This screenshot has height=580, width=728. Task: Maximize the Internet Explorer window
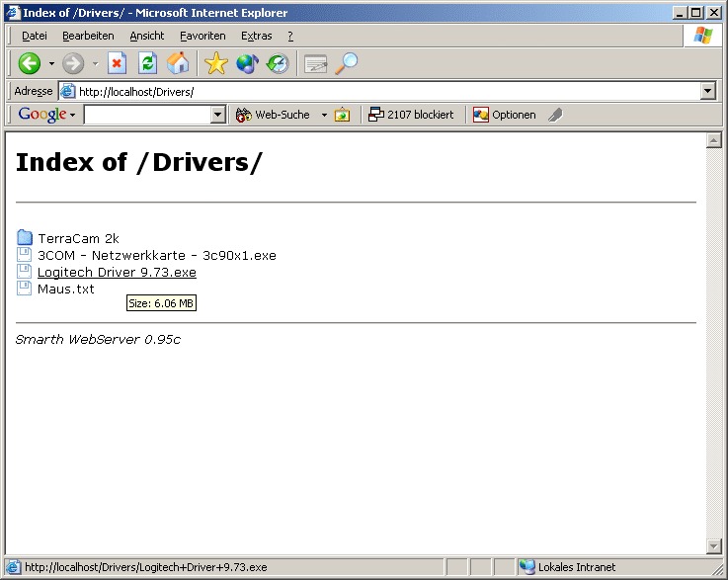point(696,13)
